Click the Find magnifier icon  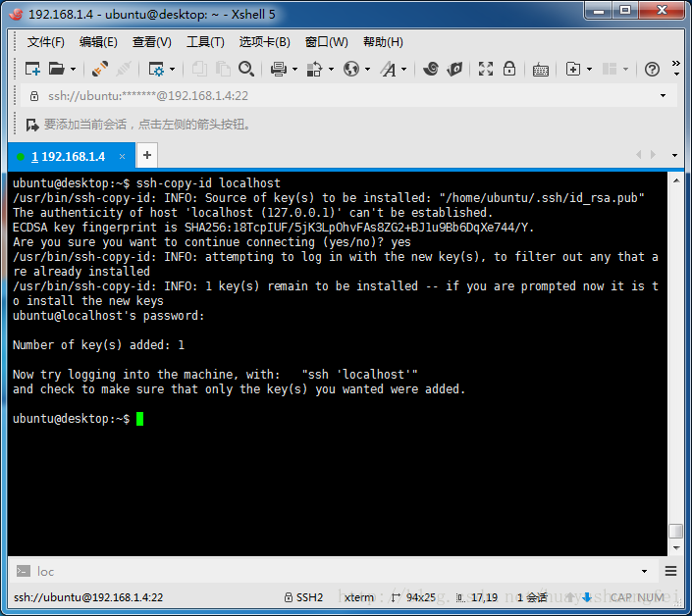(x=246, y=69)
